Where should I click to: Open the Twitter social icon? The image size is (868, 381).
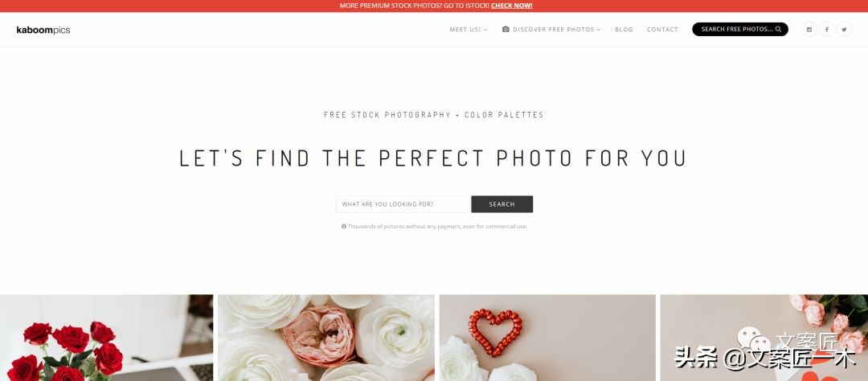pyautogui.click(x=844, y=30)
